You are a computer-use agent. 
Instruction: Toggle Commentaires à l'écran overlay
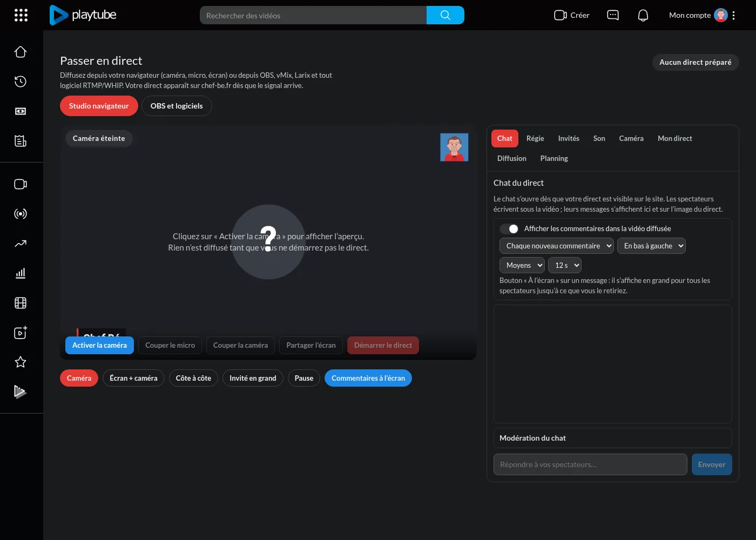click(x=368, y=378)
